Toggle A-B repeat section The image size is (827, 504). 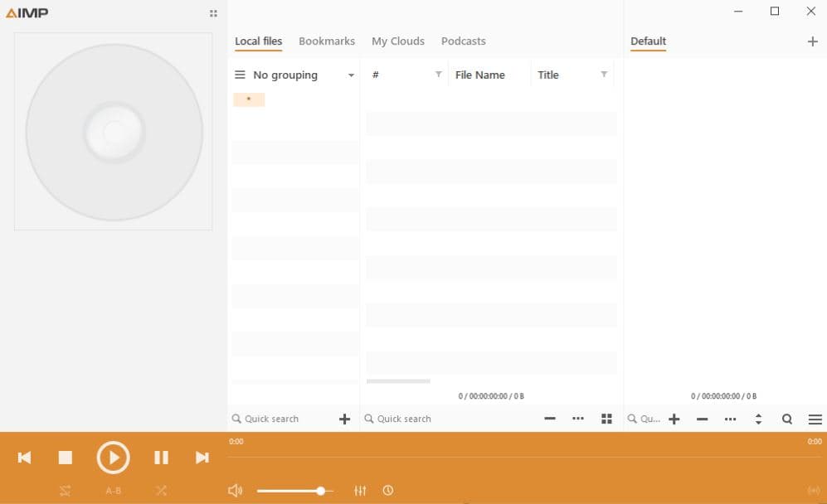click(x=114, y=491)
